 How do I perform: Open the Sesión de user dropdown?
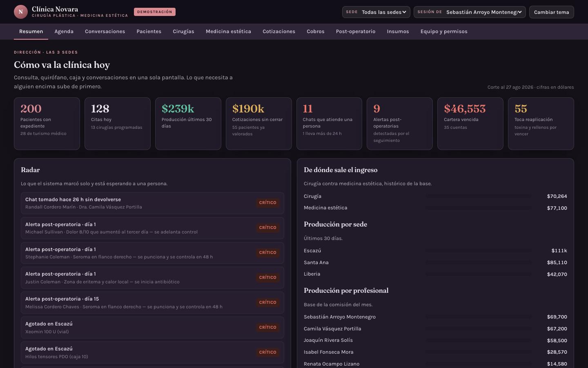point(470,12)
